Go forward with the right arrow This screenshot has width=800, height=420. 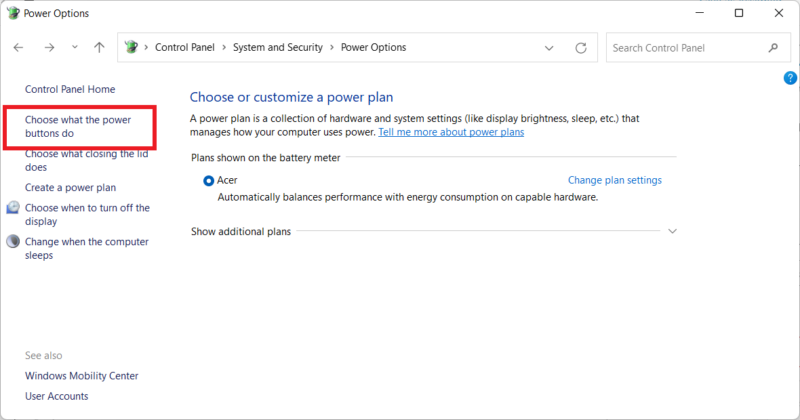(x=49, y=47)
